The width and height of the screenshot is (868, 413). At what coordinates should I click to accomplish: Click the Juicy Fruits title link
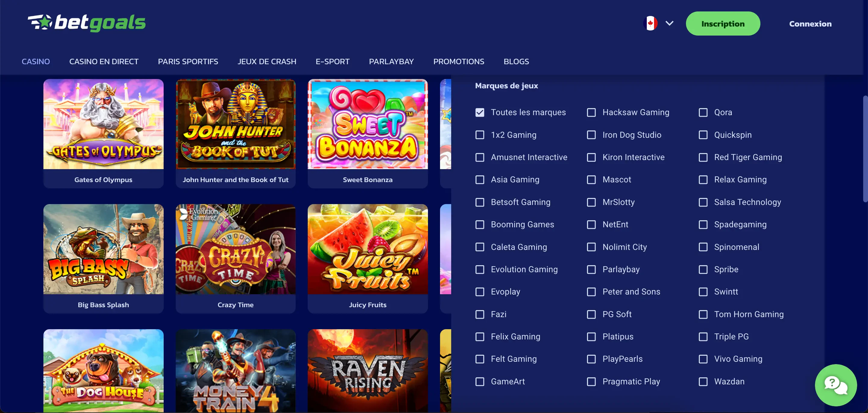368,305
